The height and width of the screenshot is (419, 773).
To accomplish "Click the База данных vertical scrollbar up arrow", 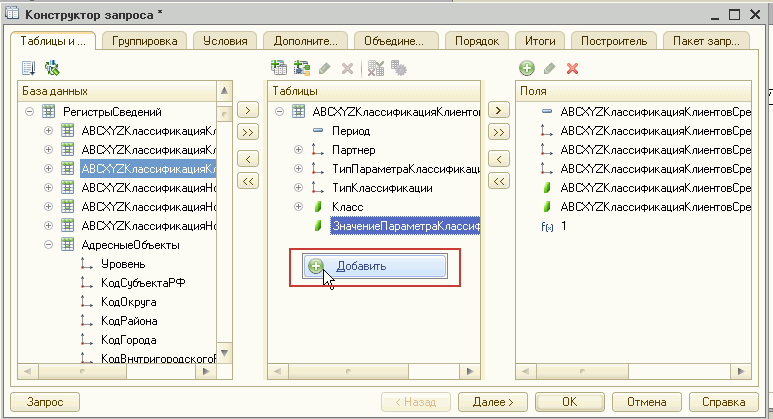I will pyautogui.click(x=224, y=91).
